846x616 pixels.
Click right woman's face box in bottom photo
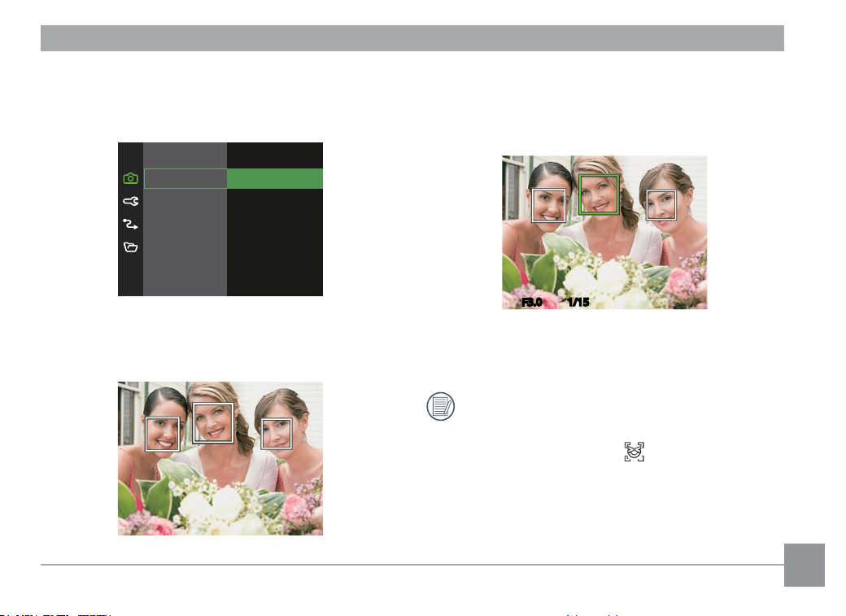pyautogui.click(x=277, y=434)
